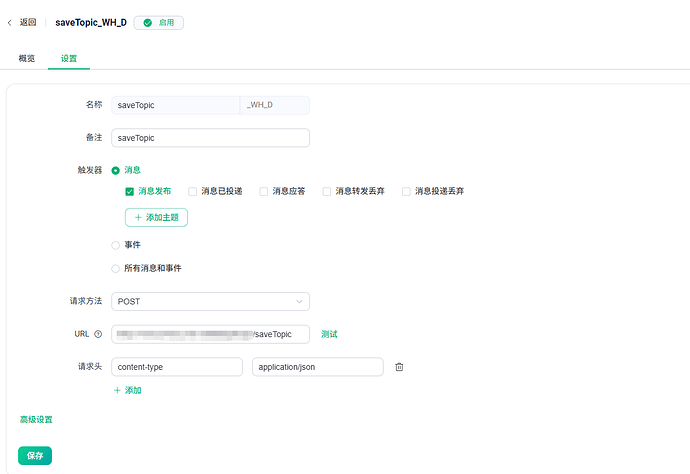This screenshot has width=690, height=474.
Task: Check the 消息转发丢弃 option
Action: pos(327,191)
